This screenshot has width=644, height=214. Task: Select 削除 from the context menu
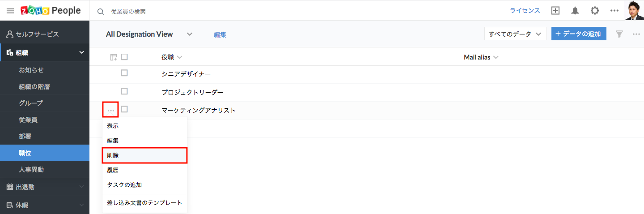[144, 155]
